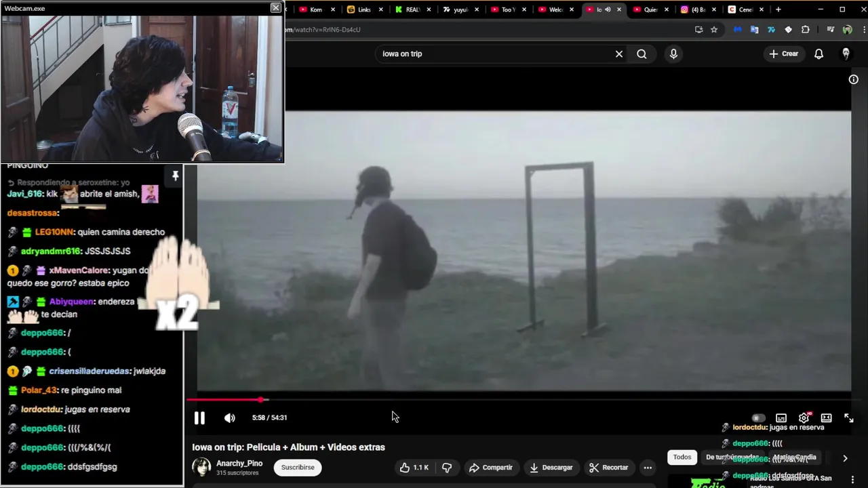The width and height of the screenshot is (868, 488).
Task: Open the Anarchy_Pino channel name
Action: (x=239, y=464)
